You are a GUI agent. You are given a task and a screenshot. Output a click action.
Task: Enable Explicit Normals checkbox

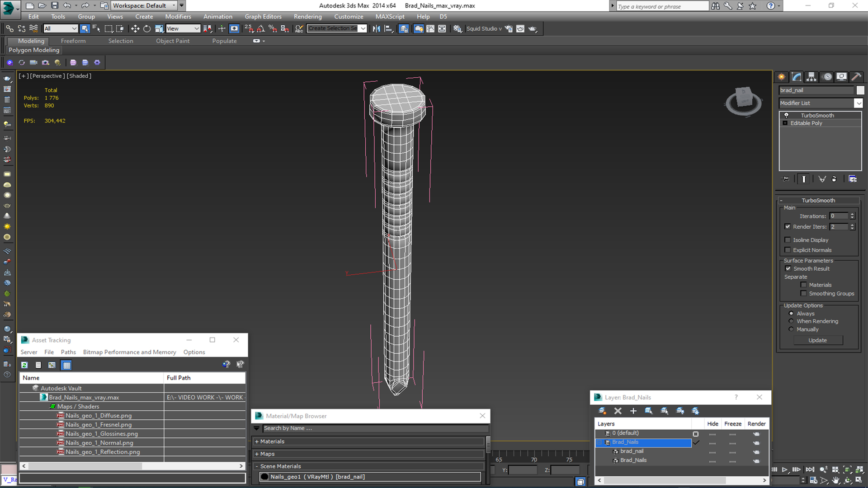(x=788, y=249)
